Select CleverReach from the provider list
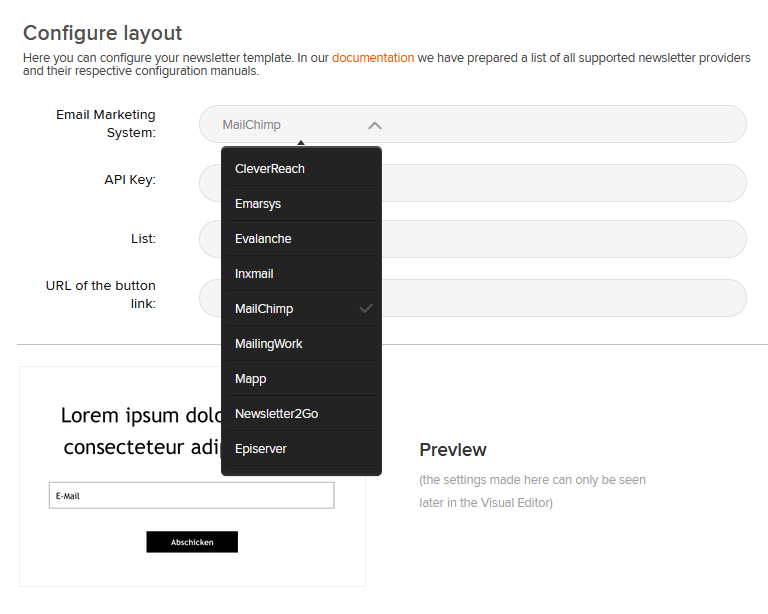The height and width of the screenshot is (614, 768). pos(301,169)
